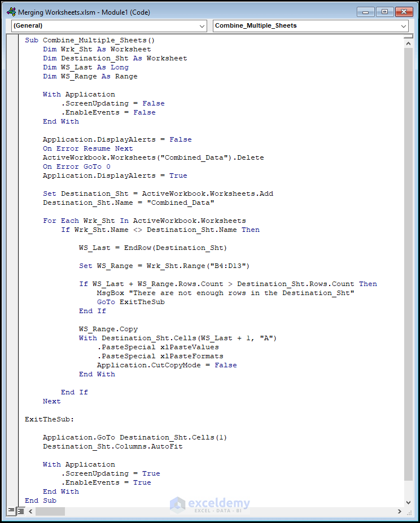420x523 pixels.
Task: Click '.PasteSpecial xlPasteValues' line
Action: [158, 346]
